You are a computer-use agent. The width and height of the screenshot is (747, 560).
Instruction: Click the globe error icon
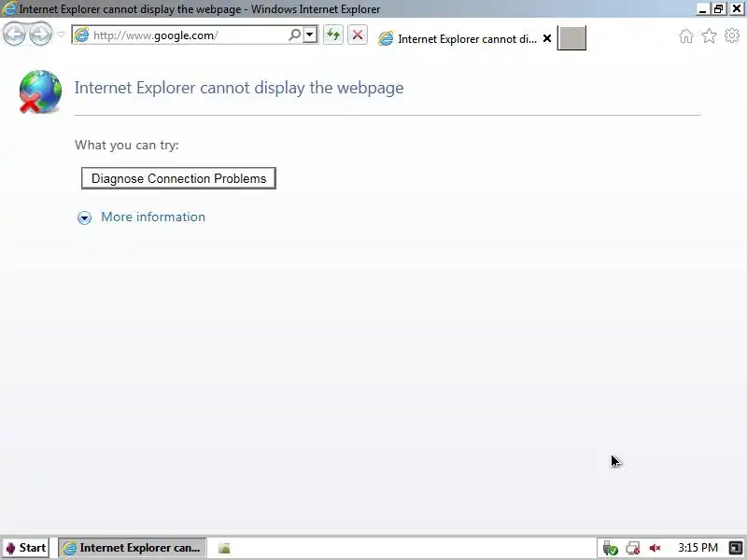[40, 91]
